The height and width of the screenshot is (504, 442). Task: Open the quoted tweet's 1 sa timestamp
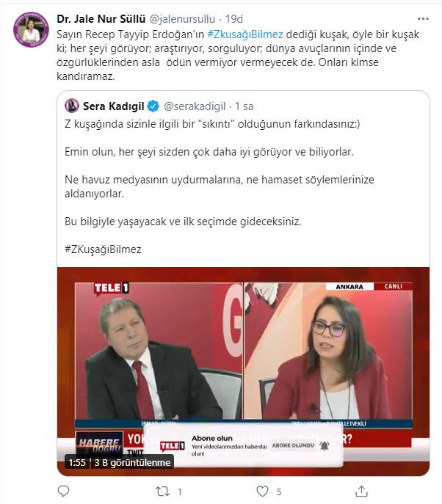click(244, 106)
